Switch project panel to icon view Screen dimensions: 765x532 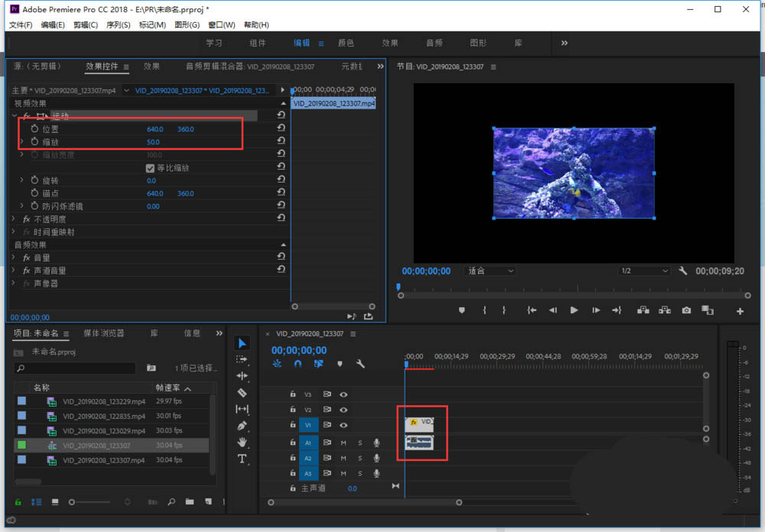(55, 501)
